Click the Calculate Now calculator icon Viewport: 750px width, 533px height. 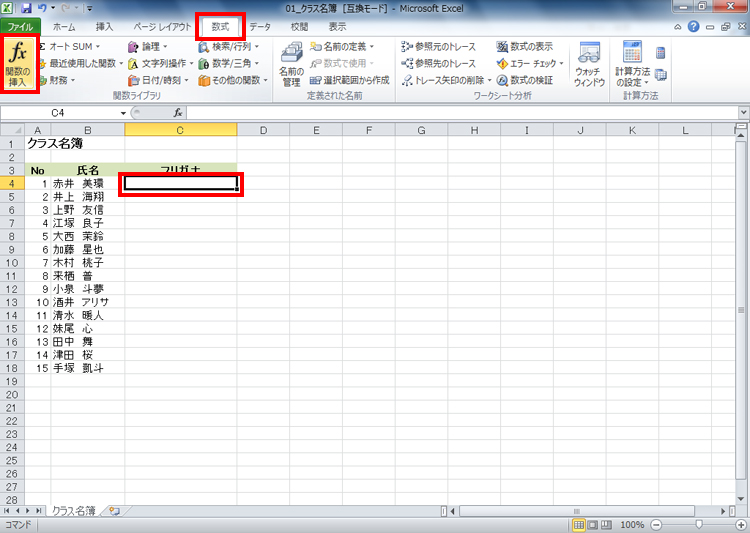[661, 52]
